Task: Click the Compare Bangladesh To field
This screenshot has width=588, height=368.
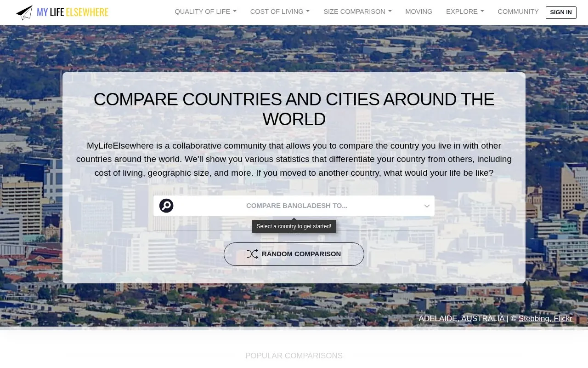Action: pyautogui.click(x=294, y=206)
